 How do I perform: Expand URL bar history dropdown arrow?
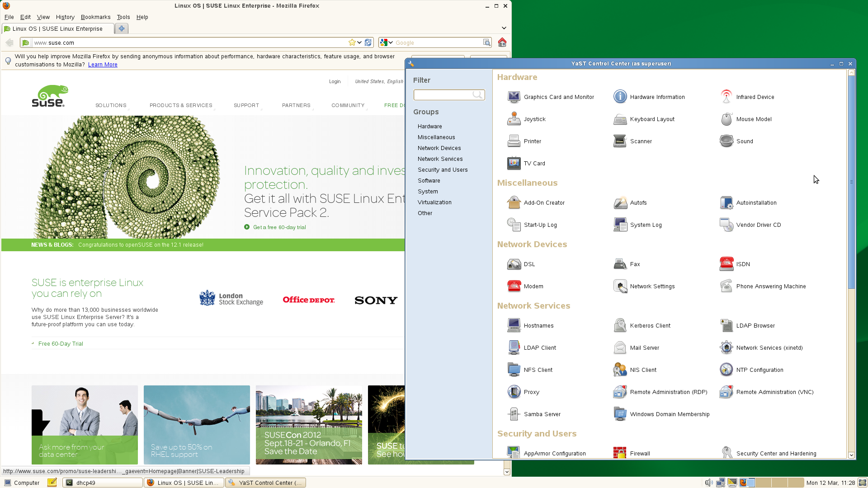click(x=359, y=42)
